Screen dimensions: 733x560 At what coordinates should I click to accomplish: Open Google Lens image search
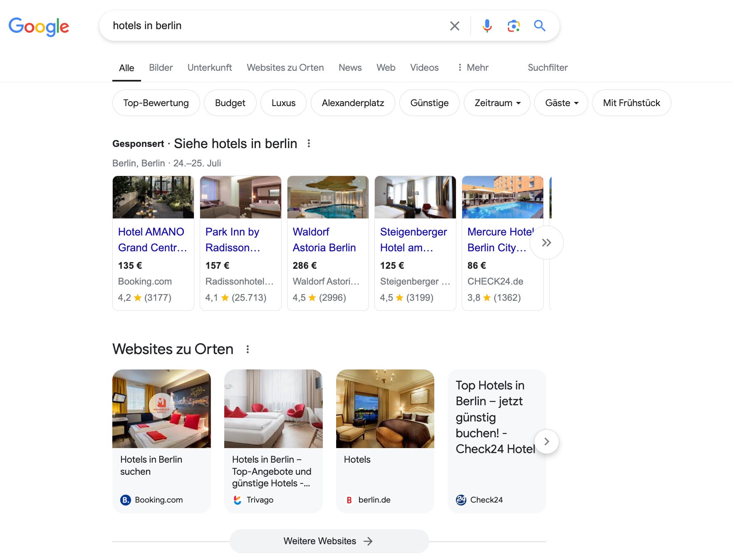click(x=514, y=26)
